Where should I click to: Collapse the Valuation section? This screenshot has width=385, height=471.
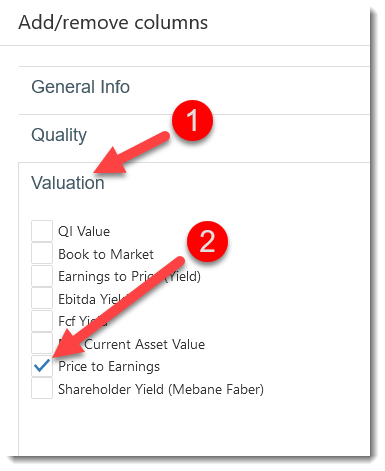click(68, 183)
